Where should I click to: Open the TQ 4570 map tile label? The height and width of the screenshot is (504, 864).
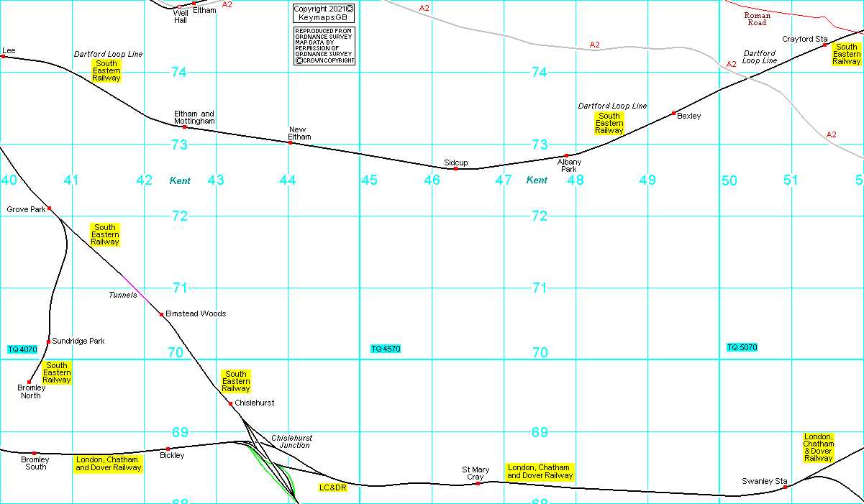pyautogui.click(x=386, y=349)
